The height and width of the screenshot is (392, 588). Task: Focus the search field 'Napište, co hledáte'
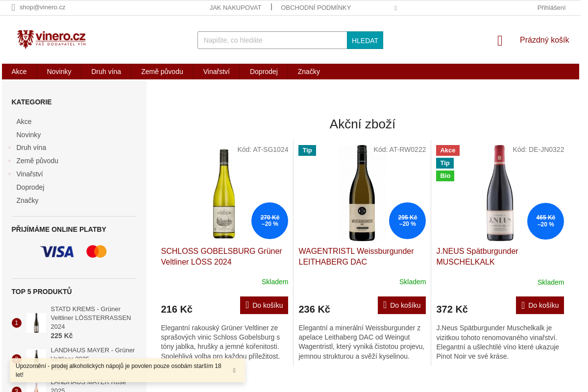coord(272,40)
